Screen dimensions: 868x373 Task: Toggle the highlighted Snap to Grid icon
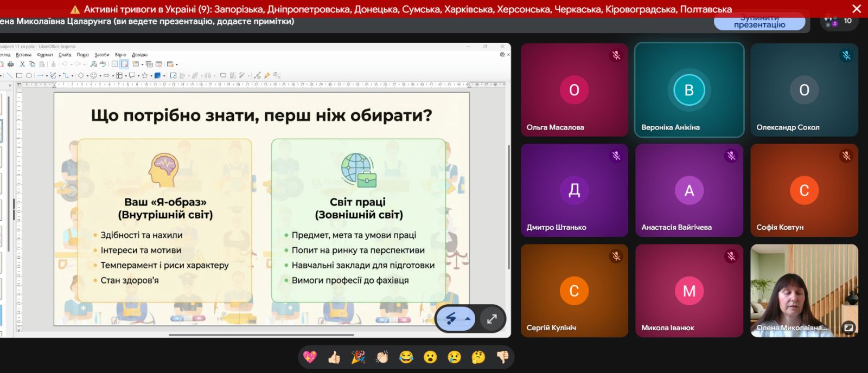coord(124,64)
